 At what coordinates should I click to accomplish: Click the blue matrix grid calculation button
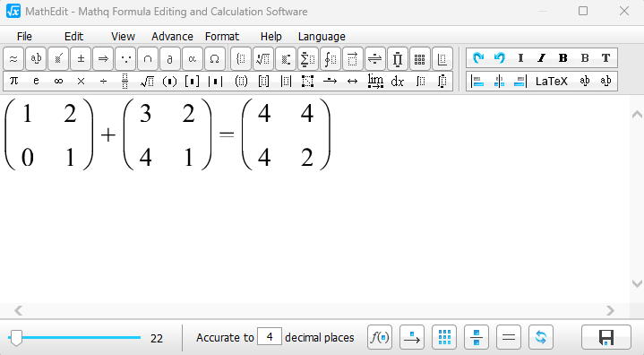[x=444, y=337]
